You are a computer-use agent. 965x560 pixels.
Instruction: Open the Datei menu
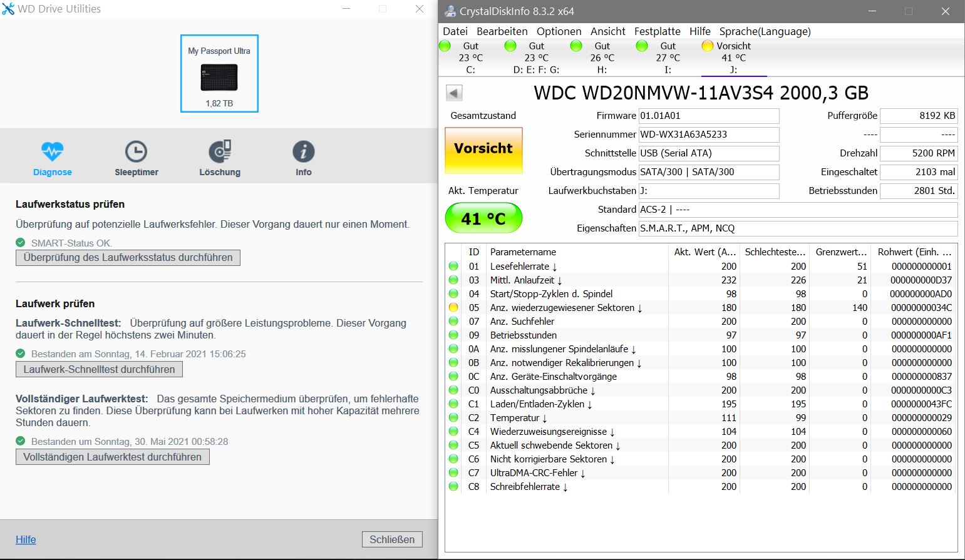[455, 31]
